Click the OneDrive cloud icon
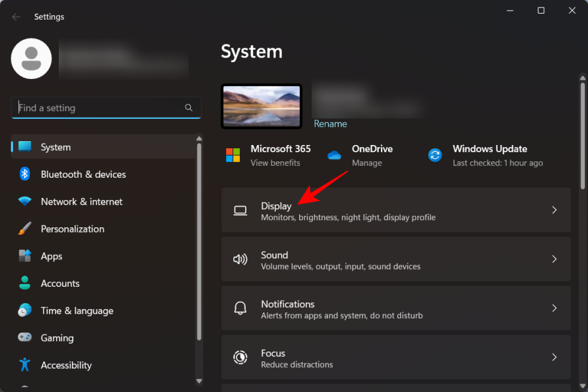 pyautogui.click(x=335, y=155)
